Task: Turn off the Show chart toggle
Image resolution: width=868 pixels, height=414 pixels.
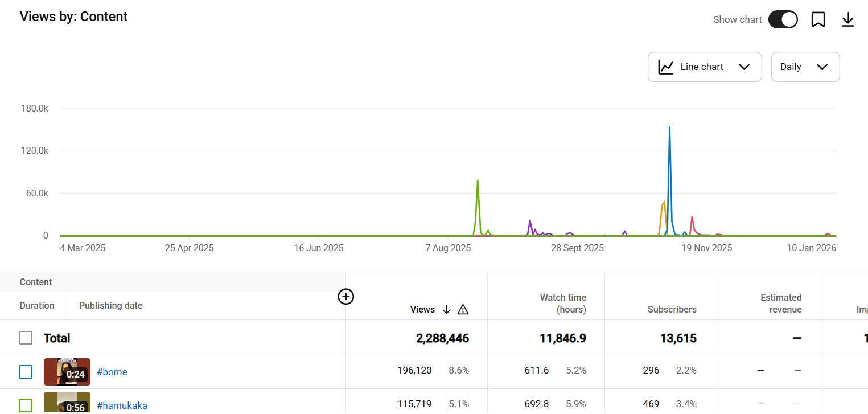Action: tap(783, 19)
